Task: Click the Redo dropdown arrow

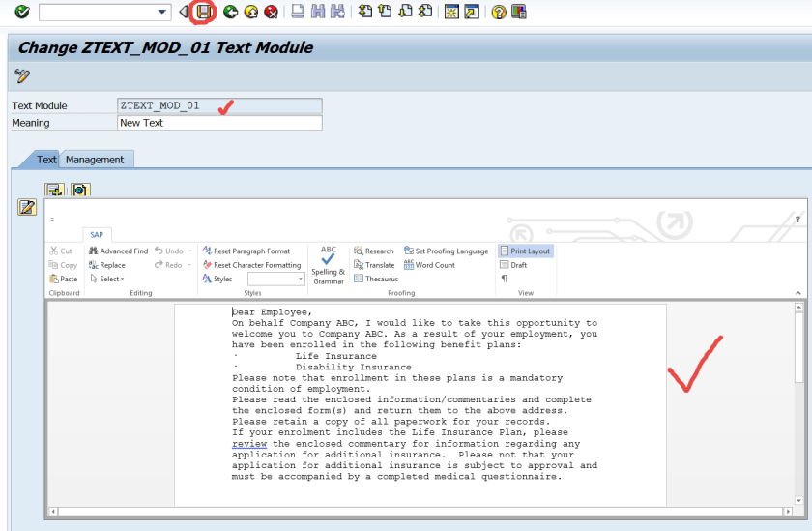Action: tap(189, 265)
